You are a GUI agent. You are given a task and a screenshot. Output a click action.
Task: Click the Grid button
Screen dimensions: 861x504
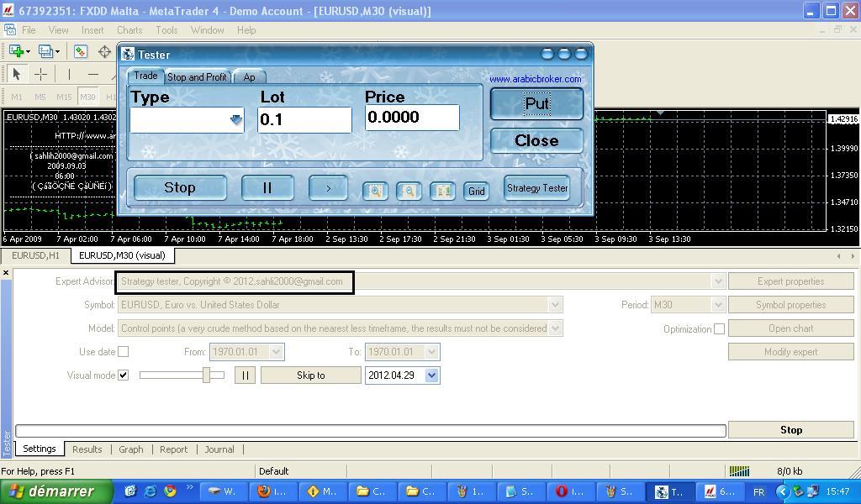476,191
